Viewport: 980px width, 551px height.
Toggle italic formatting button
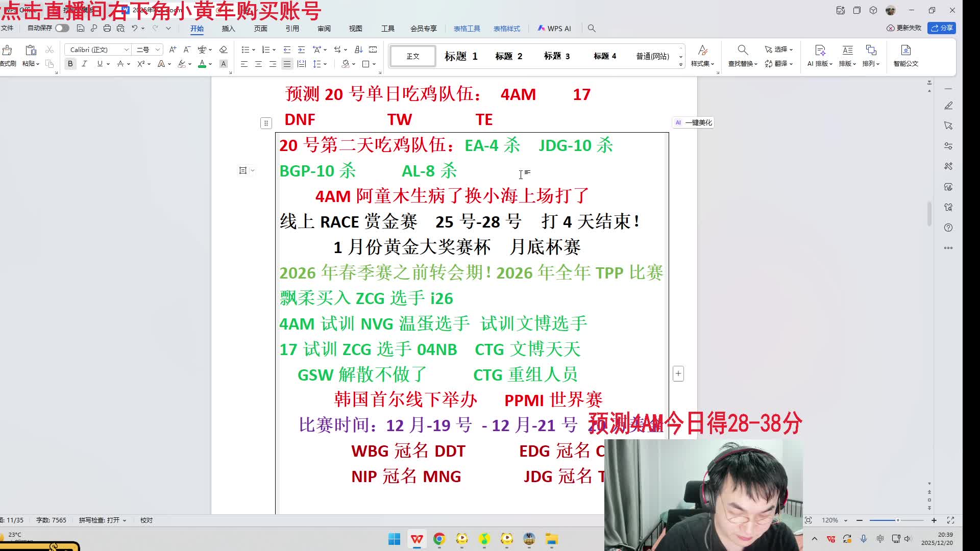coord(84,64)
